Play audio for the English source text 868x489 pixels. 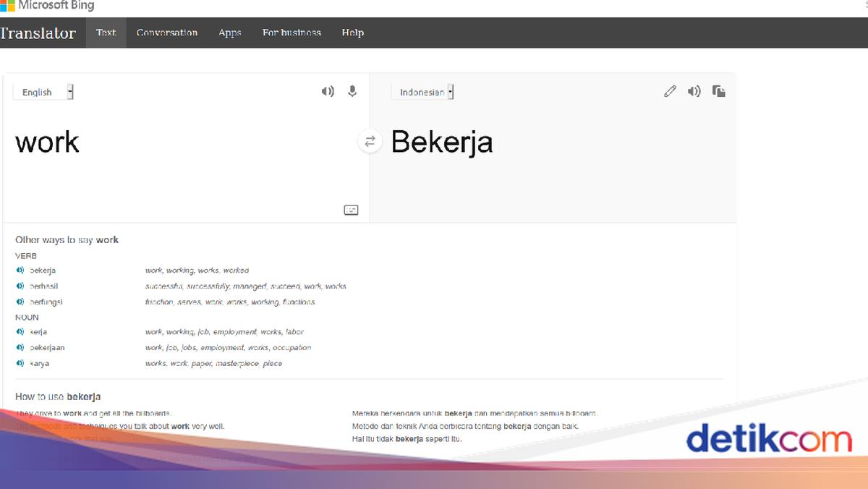pos(328,91)
